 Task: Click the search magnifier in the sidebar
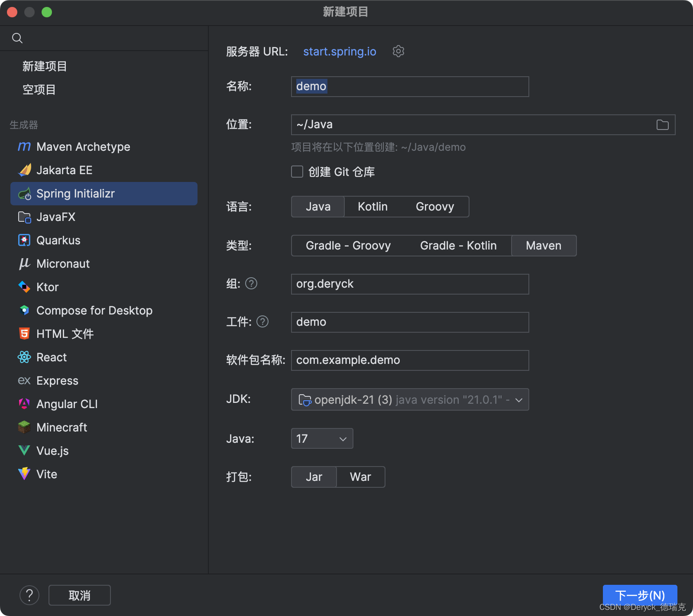pyautogui.click(x=17, y=38)
